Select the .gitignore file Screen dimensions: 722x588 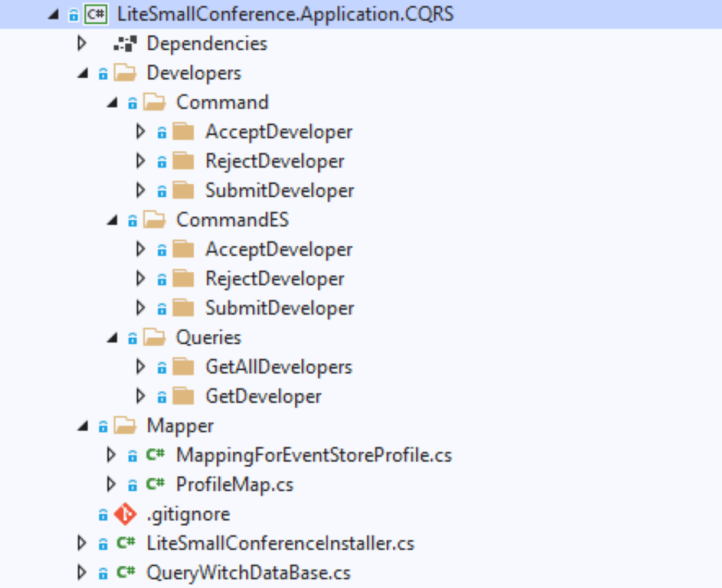188,514
